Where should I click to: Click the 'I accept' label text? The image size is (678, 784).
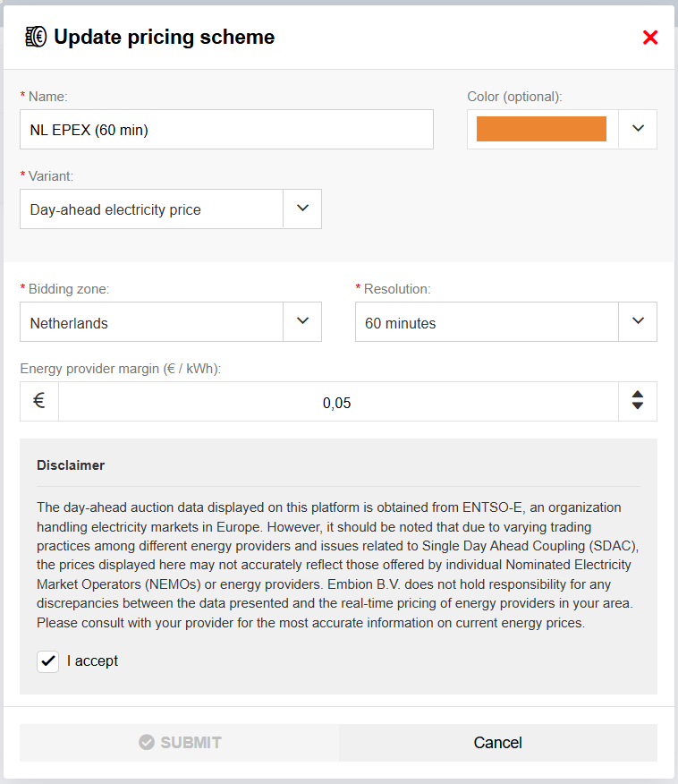[x=92, y=661]
